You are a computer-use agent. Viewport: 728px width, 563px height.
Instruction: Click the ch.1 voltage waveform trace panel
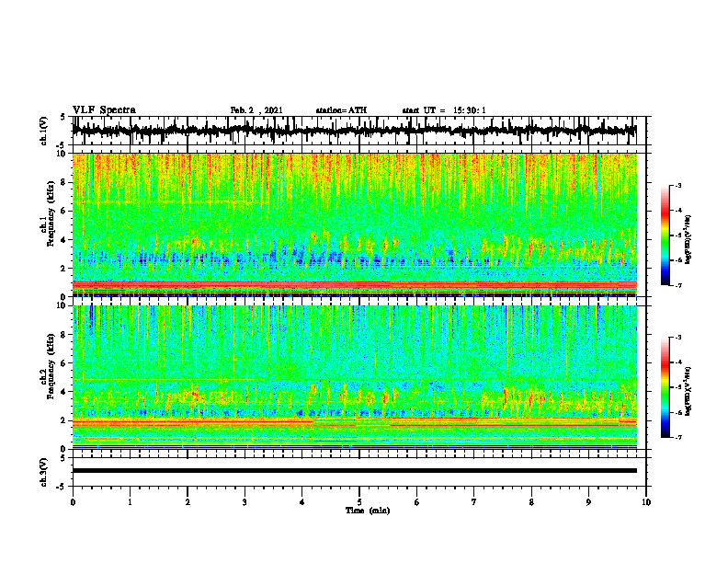pos(359,131)
